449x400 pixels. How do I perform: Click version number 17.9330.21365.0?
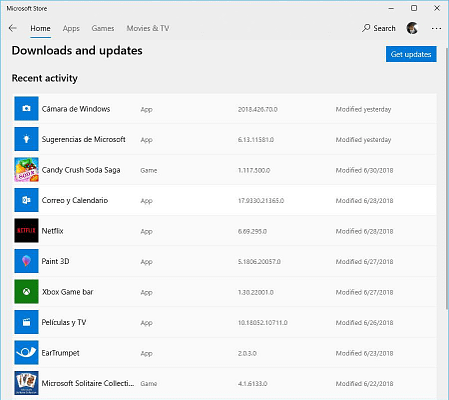[x=261, y=201]
